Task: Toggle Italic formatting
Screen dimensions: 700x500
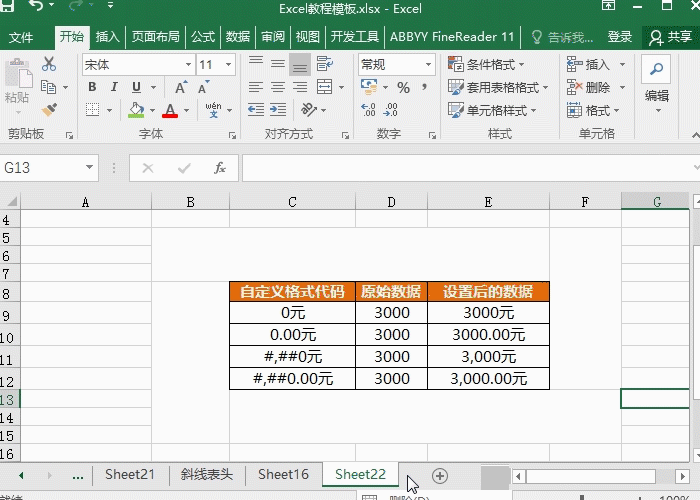Action: coord(113,88)
